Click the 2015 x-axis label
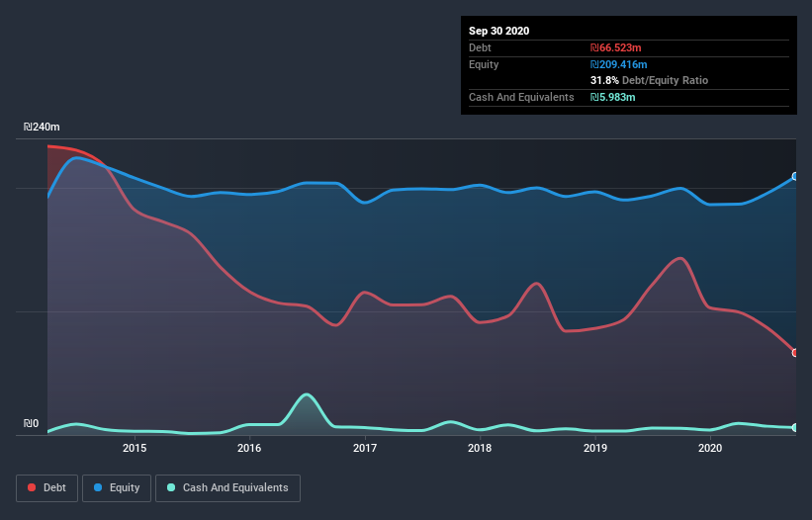Screen dimensions: 812x520 [x=135, y=448]
